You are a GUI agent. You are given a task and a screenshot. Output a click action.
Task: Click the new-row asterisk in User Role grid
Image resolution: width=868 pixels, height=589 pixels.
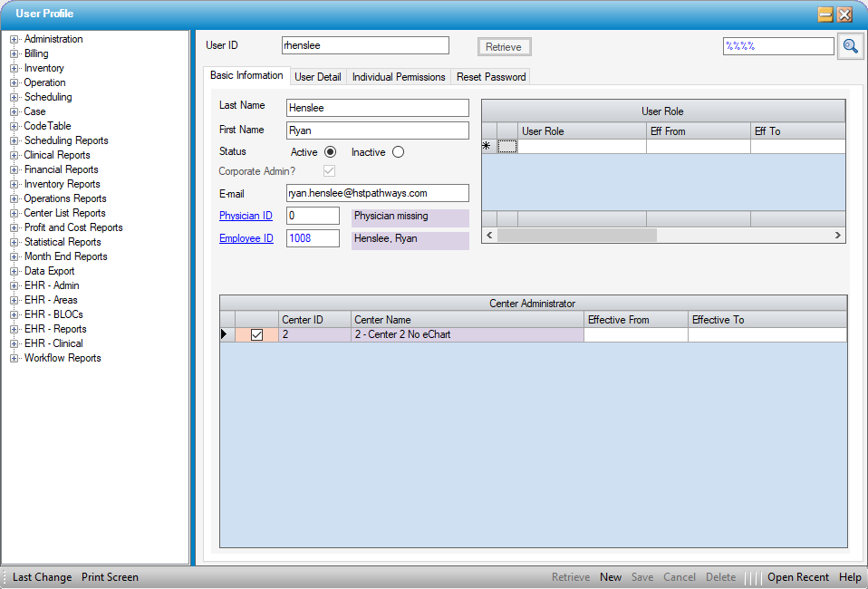(487, 147)
